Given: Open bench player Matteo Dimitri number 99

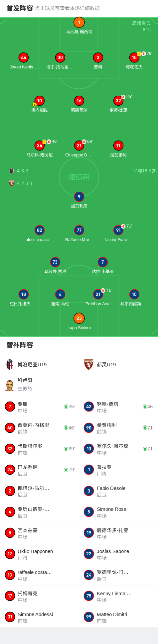Looking at the screenshot, I should pyautogui.click(x=118, y=617).
